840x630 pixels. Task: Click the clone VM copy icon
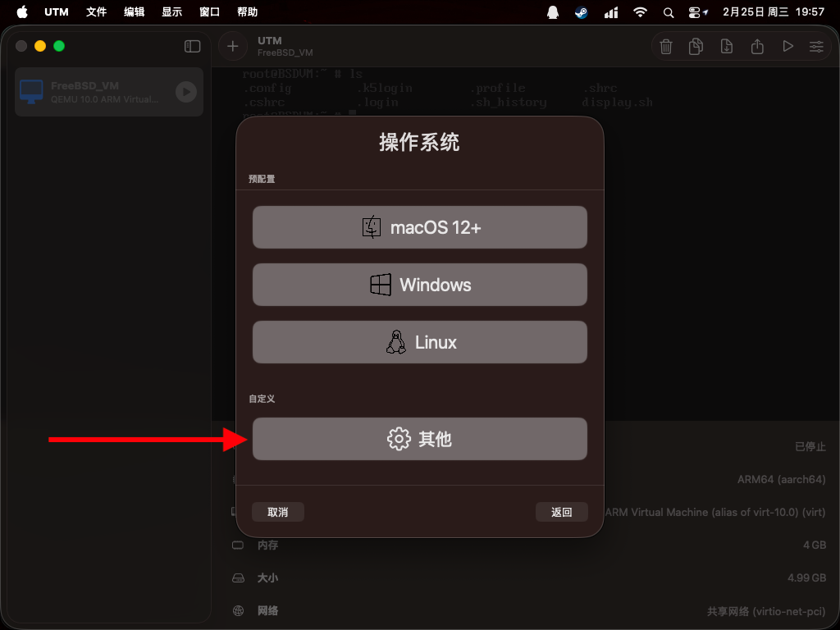pyautogui.click(x=696, y=47)
